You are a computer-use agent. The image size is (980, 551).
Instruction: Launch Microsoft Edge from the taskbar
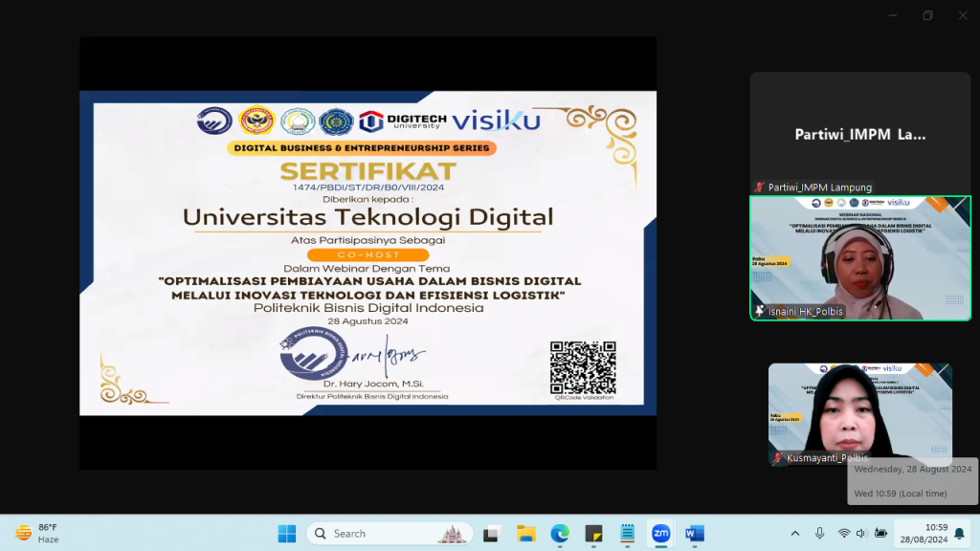coord(560,533)
